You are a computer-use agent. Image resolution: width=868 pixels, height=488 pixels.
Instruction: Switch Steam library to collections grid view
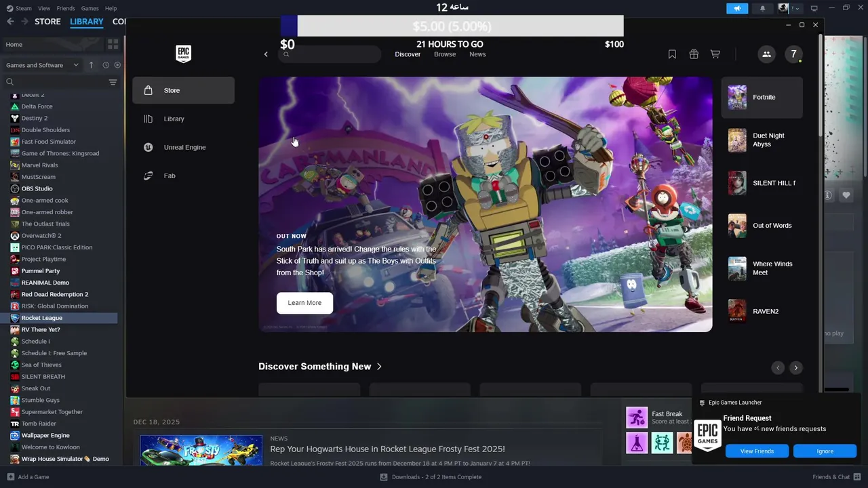pyautogui.click(x=113, y=45)
